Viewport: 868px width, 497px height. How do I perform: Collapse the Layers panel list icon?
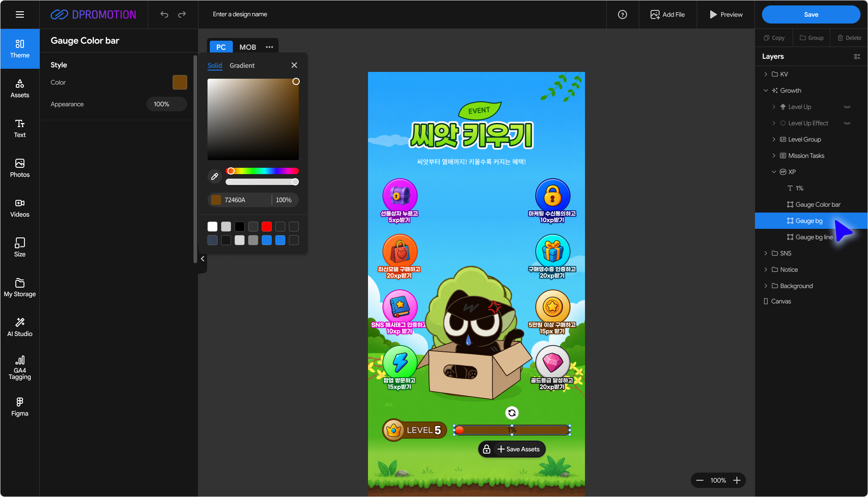click(x=857, y=57)
